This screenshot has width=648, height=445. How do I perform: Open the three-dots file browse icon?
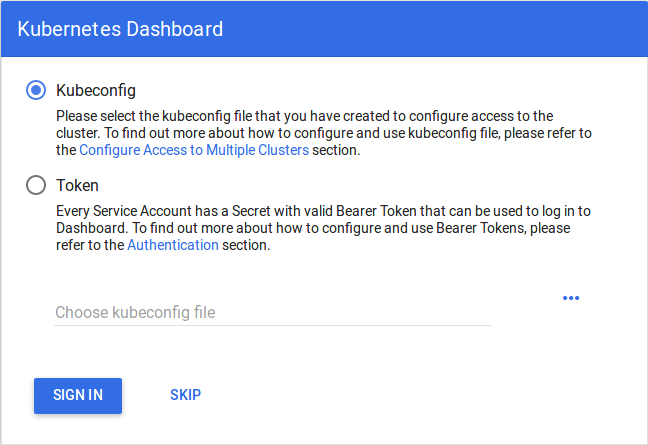(571, 298)
